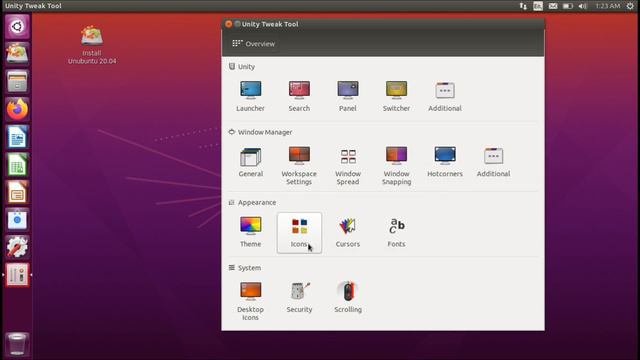640x360 pixels.
Task: Open the battery indicator menu
Action: [x=568, y=6]
